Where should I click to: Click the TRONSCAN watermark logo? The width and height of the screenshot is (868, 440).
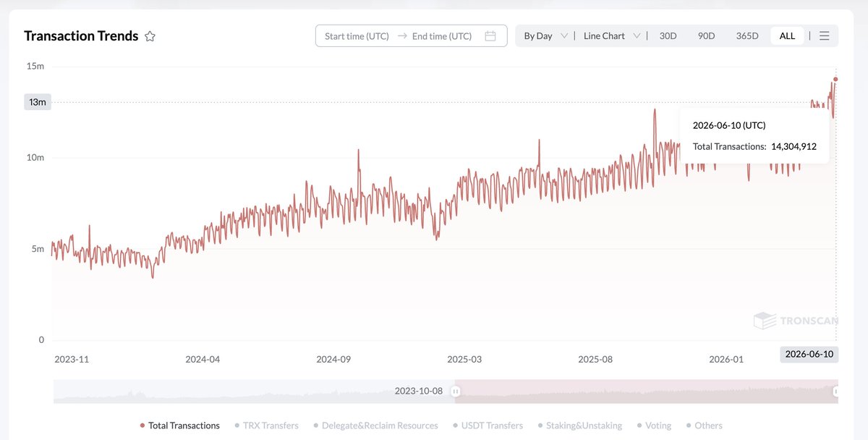point(796,321)
